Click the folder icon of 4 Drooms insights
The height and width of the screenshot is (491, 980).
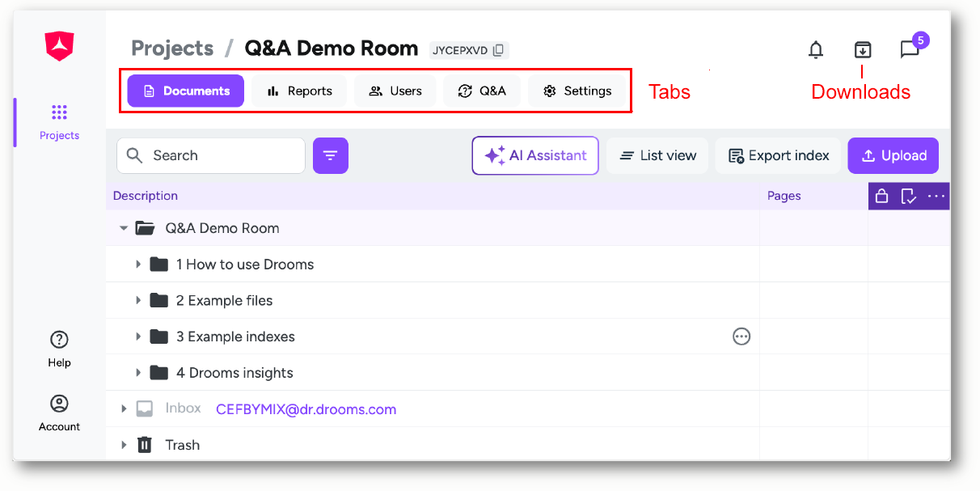pyautogui.click(x=159, y=373)
